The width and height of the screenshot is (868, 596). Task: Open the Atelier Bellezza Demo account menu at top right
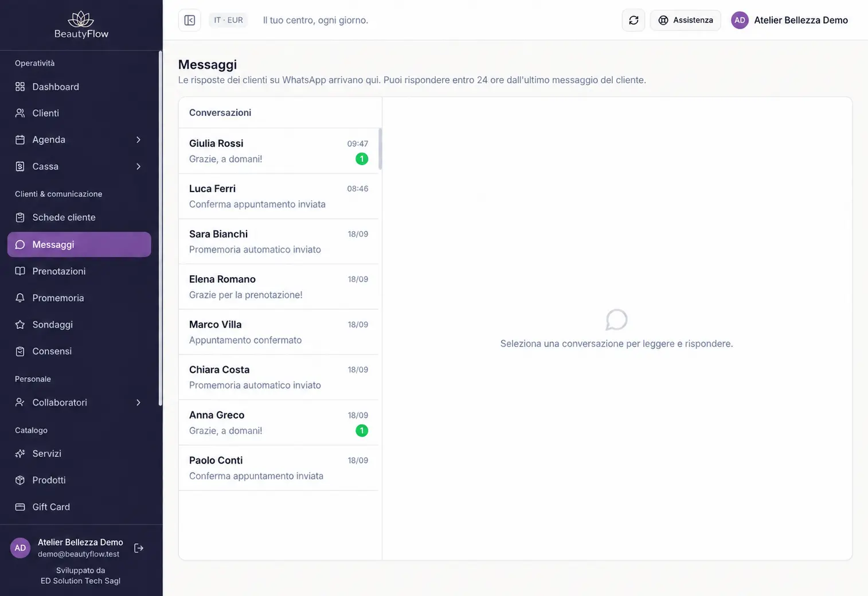pos(789,20)
